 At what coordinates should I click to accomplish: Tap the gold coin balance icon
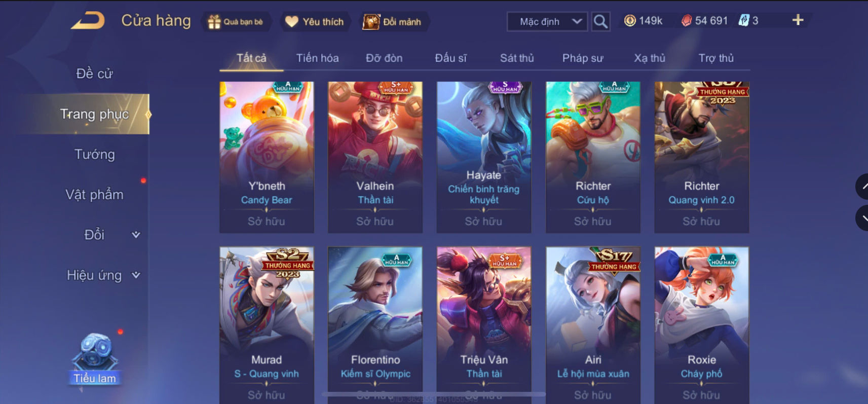[x=629, y=21]
